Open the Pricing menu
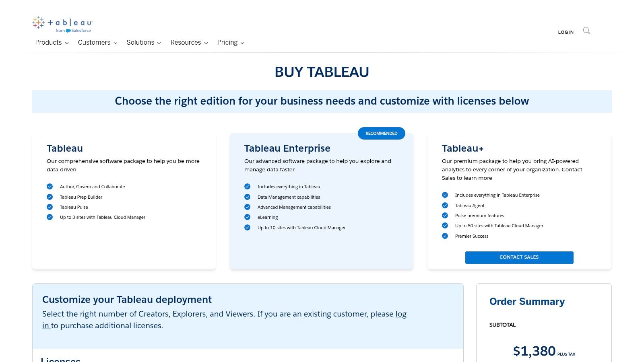 pos(231,43)
